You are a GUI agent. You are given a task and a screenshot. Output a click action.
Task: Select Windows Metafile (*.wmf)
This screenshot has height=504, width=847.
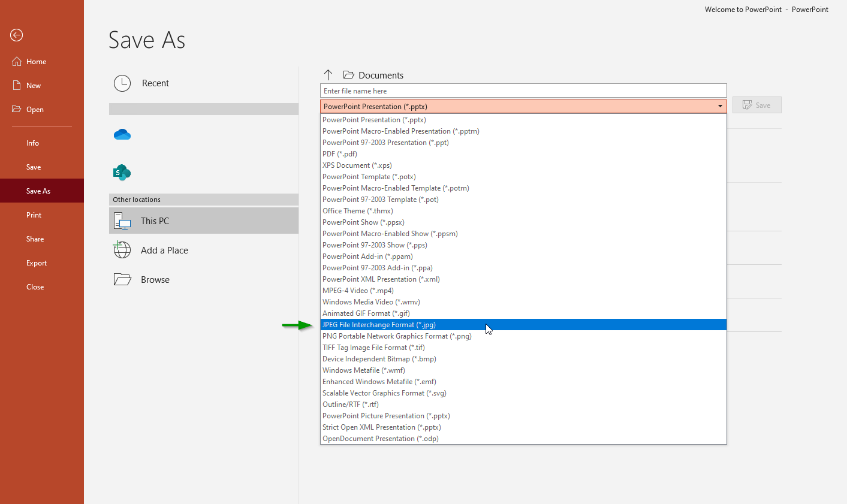[523, 370]
